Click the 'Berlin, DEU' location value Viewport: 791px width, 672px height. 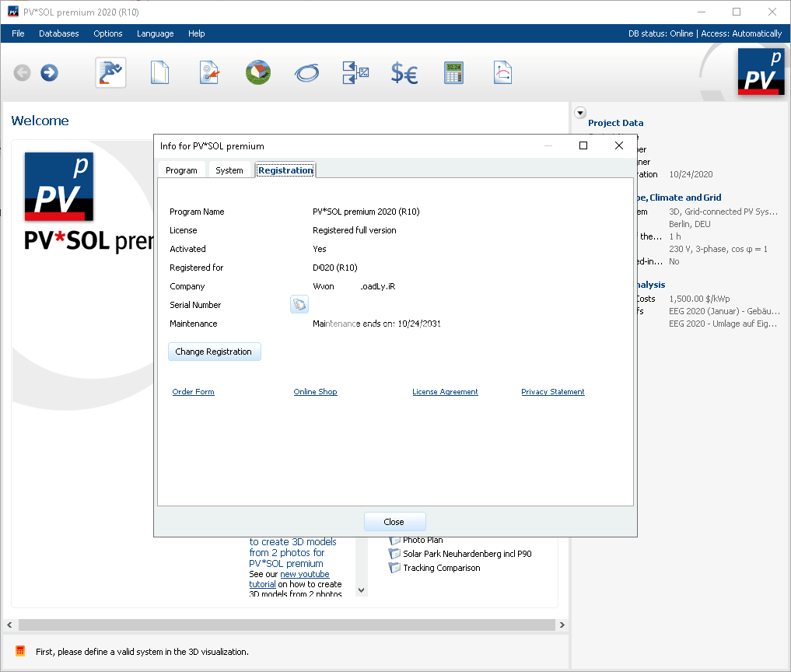(690, 224)
